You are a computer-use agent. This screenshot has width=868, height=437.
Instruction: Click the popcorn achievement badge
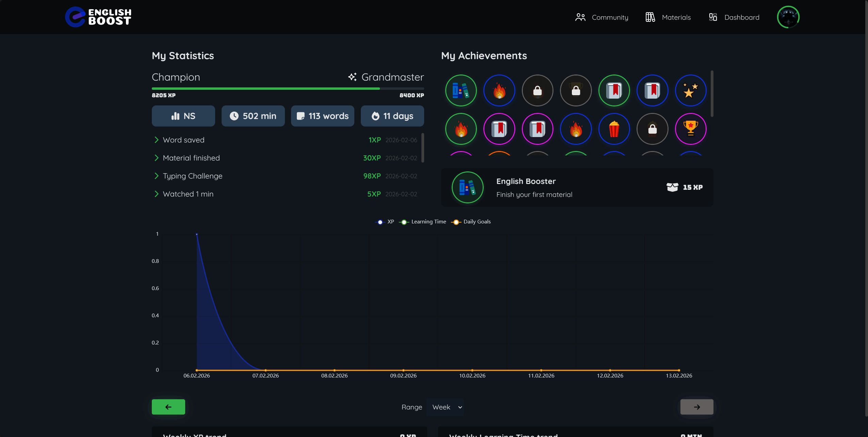(x=614, y=129)
